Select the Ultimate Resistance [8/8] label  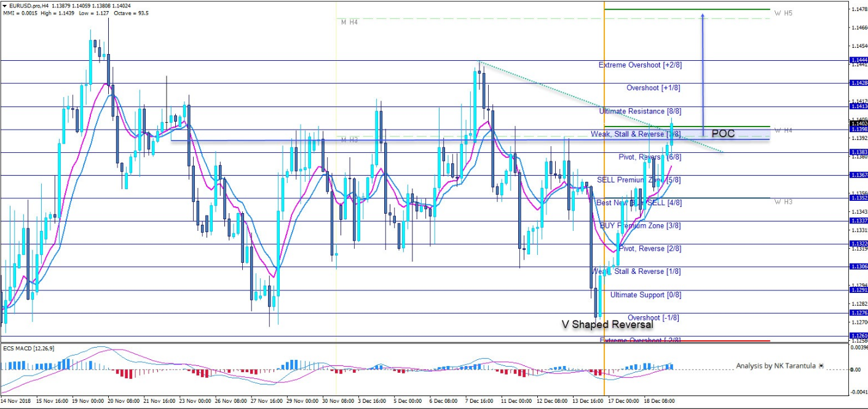[x=641, y=111]
